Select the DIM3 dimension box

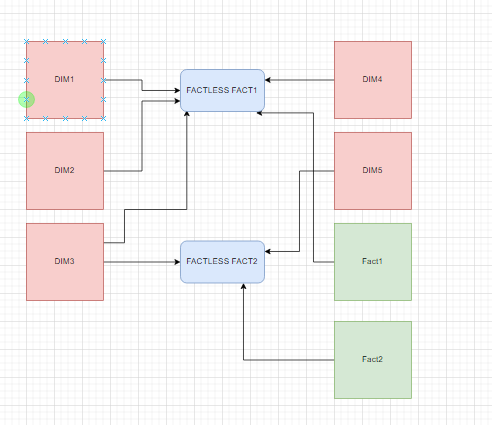click(65, 262)
